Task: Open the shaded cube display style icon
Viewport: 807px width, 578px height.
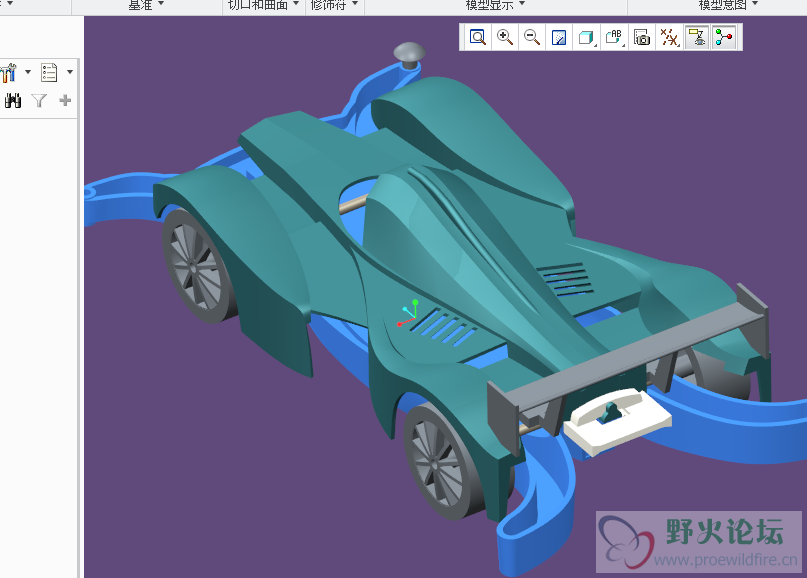Action: [586, 38]
